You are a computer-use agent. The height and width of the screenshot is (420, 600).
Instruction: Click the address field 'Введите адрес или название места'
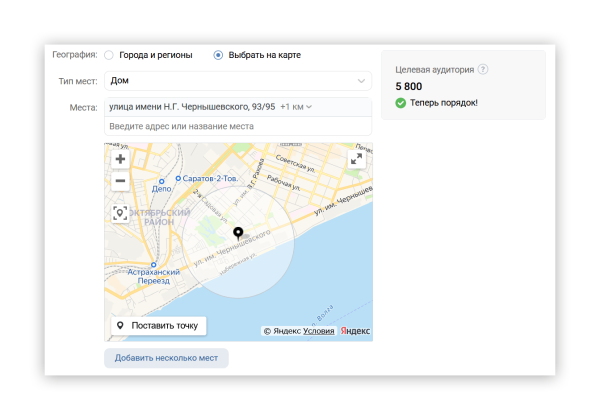237,126
